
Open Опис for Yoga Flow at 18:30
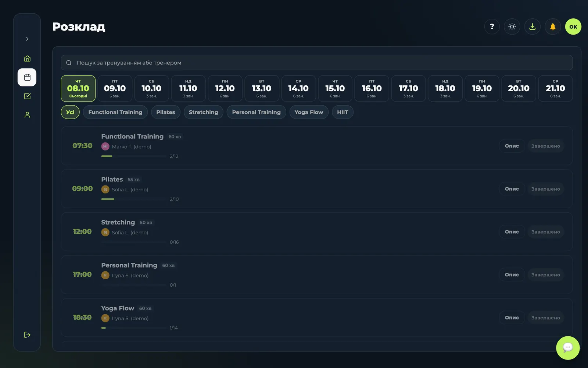tap(512, 318)
